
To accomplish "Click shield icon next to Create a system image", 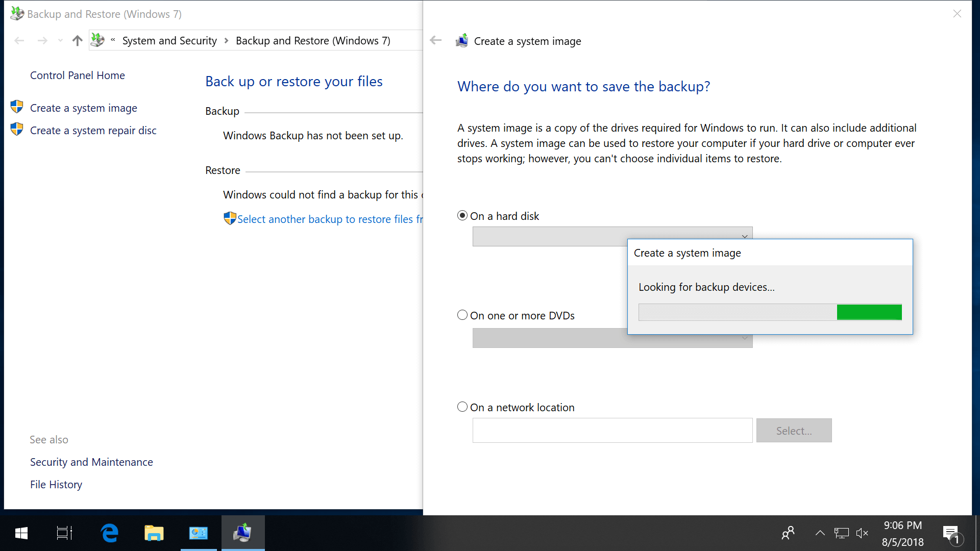I will [17, 107].
